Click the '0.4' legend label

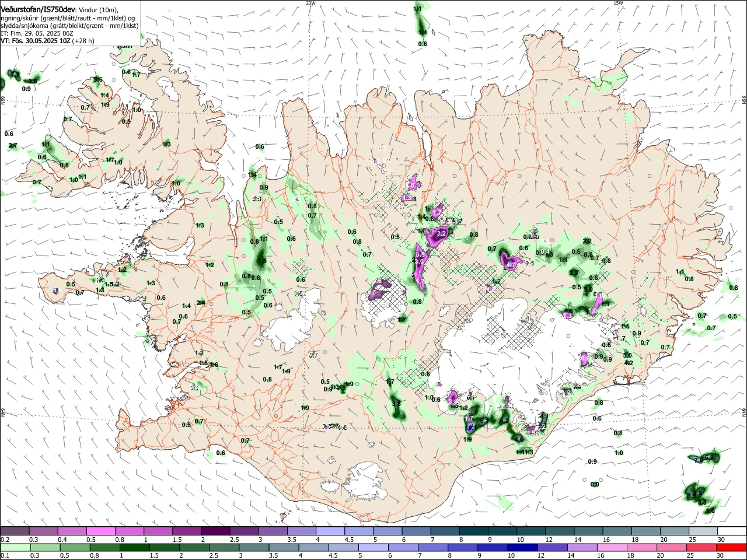point(62,540)
